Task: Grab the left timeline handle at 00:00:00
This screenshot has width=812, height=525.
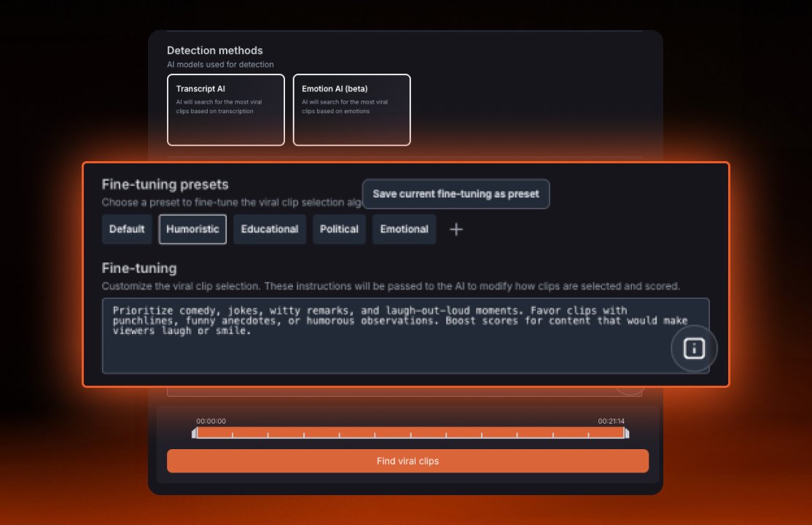Action: point(195,432)
